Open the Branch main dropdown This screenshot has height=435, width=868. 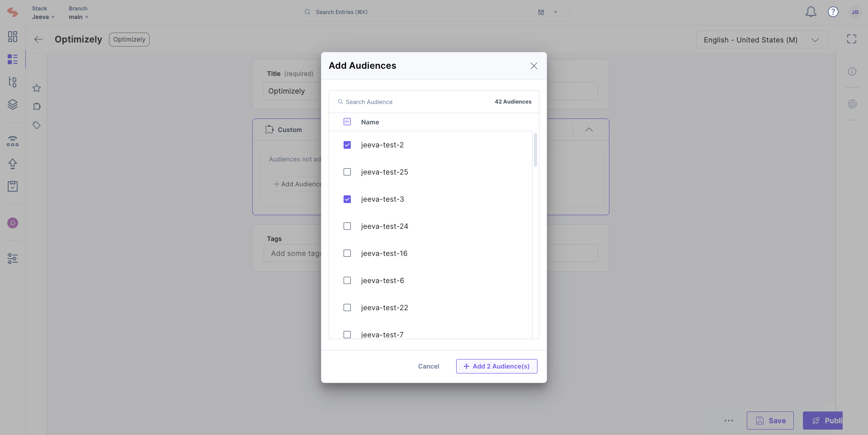[79, 13]
